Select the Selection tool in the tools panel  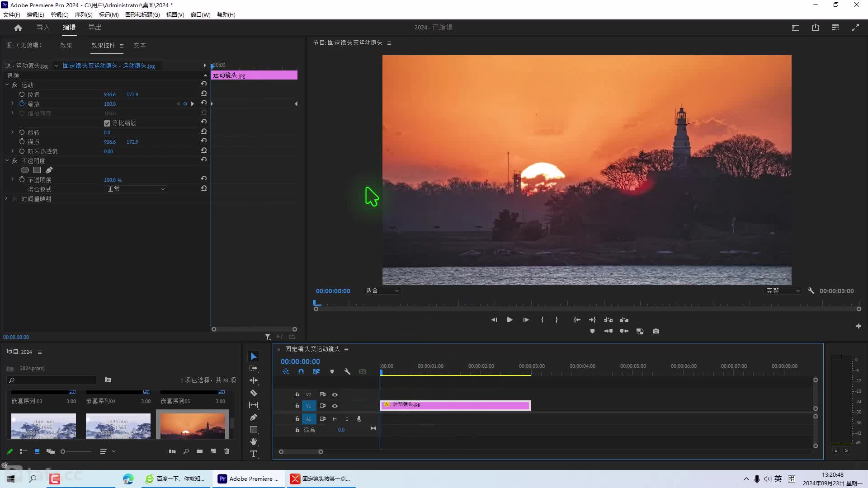click(254, 357)
